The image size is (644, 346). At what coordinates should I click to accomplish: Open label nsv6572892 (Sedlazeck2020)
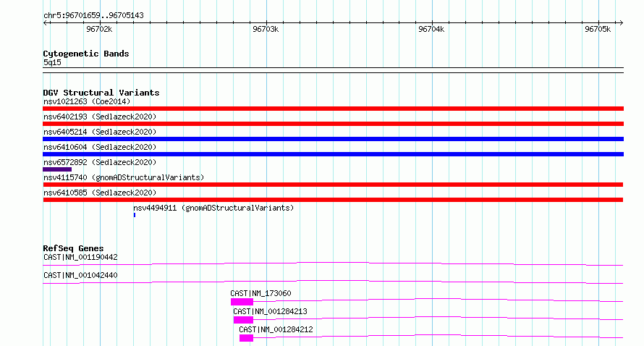click(100, 162)
